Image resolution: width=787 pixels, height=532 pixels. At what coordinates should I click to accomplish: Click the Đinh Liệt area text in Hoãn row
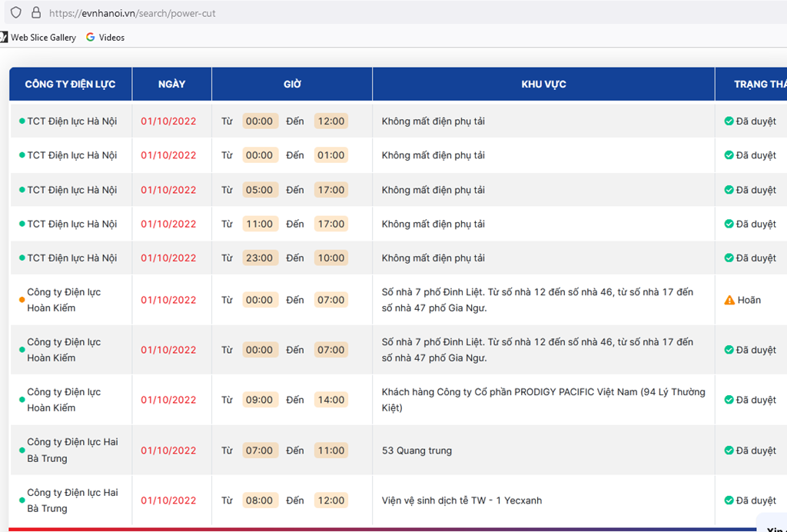(537, 300)
